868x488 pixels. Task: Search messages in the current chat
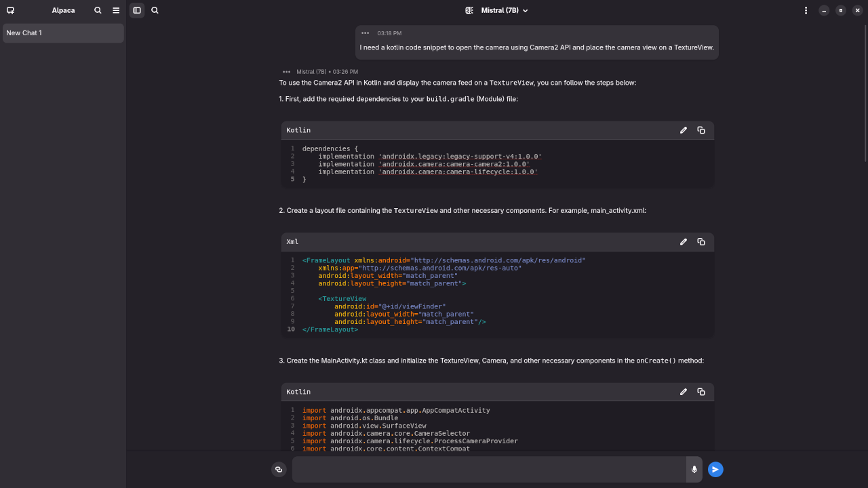(x=155, y=10)
